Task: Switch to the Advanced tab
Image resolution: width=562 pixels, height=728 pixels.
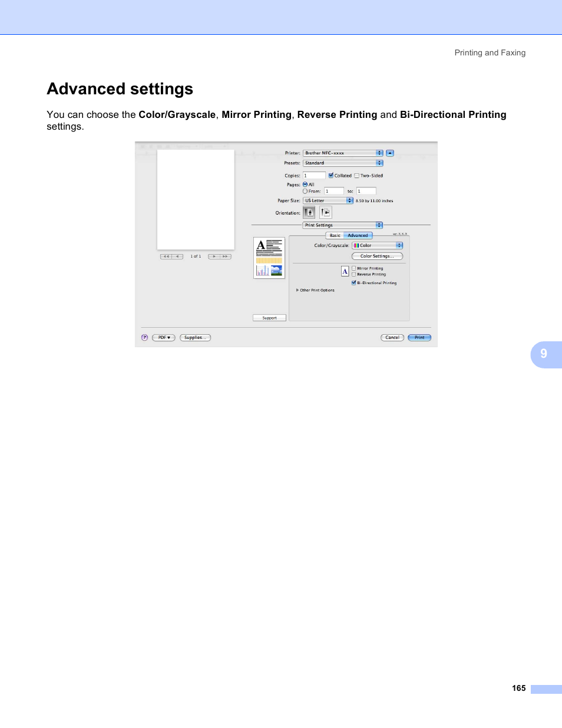Action: click(x=358, y=235)
